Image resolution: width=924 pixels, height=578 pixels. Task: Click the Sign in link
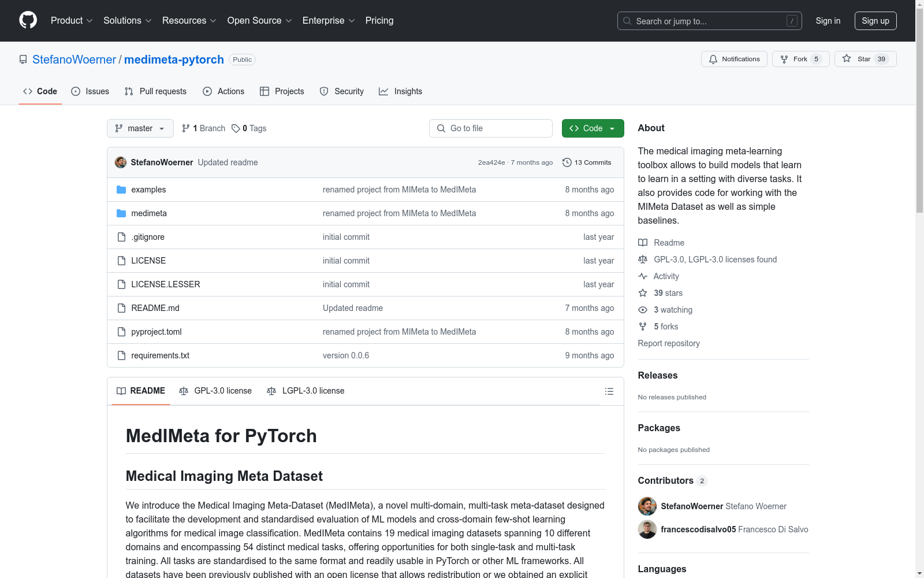(828, 21)
